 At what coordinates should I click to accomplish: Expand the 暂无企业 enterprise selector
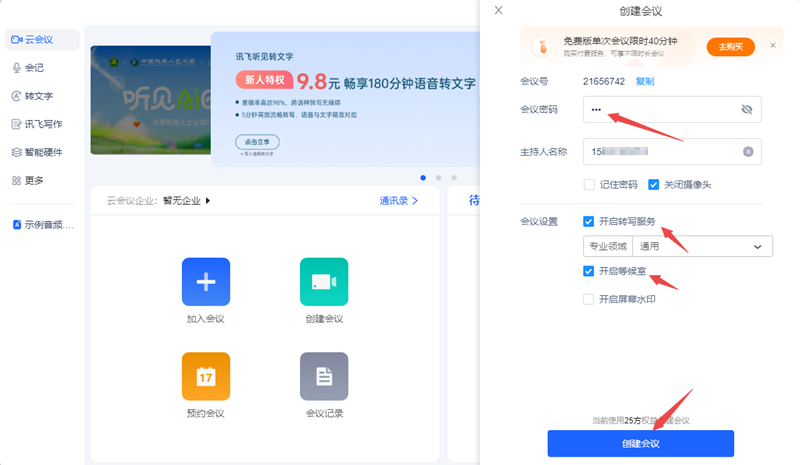[187, 201]
